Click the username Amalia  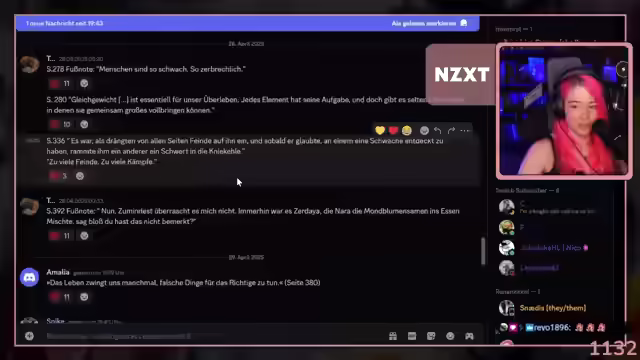pos(58,272)
